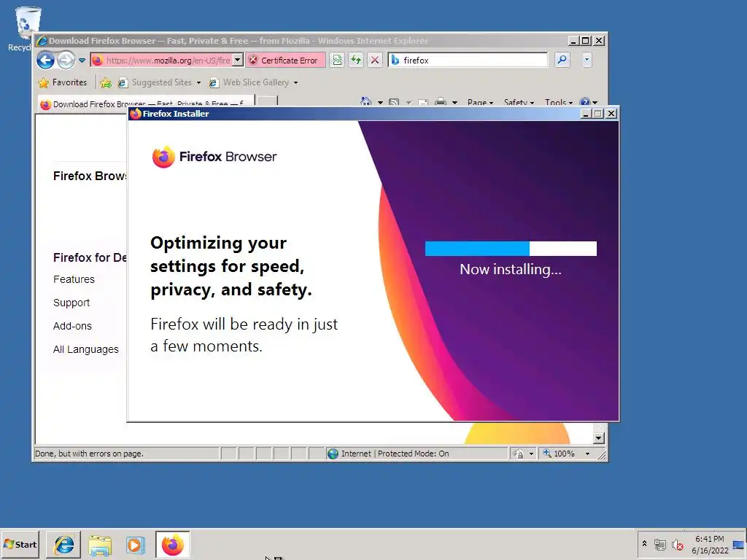The width and height of the screenshot is (747, 560).
Task: Stop loading with the red X icon
Action: [x=375, y=61]
